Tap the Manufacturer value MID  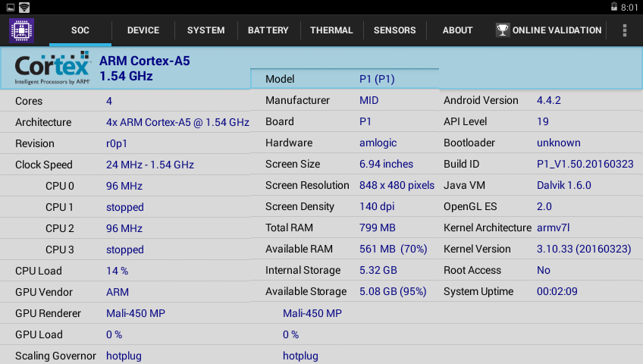(369, 100)
